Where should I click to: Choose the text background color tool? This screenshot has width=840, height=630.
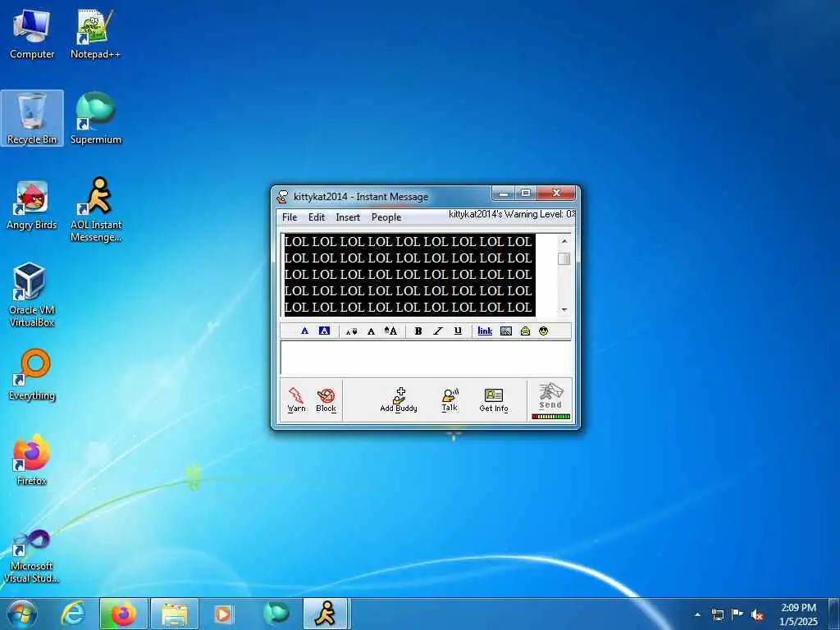324,331
